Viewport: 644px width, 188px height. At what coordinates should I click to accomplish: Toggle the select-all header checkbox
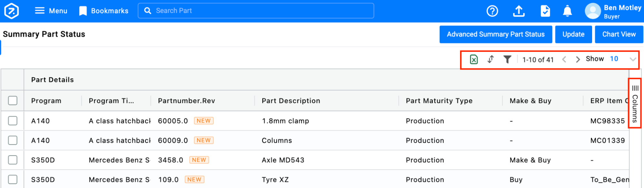(13, 101)
